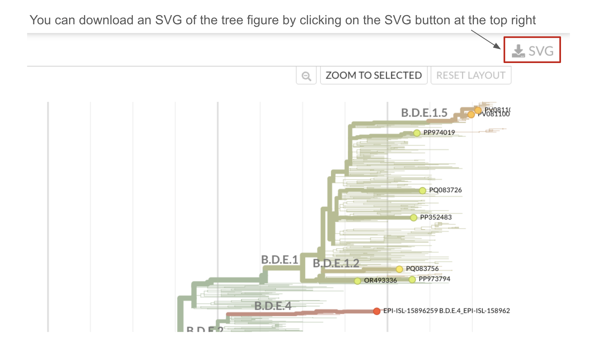This screenshot has width=597, height=364.
Task: Select the PP973794 tip node
Action: coord(412,279)
